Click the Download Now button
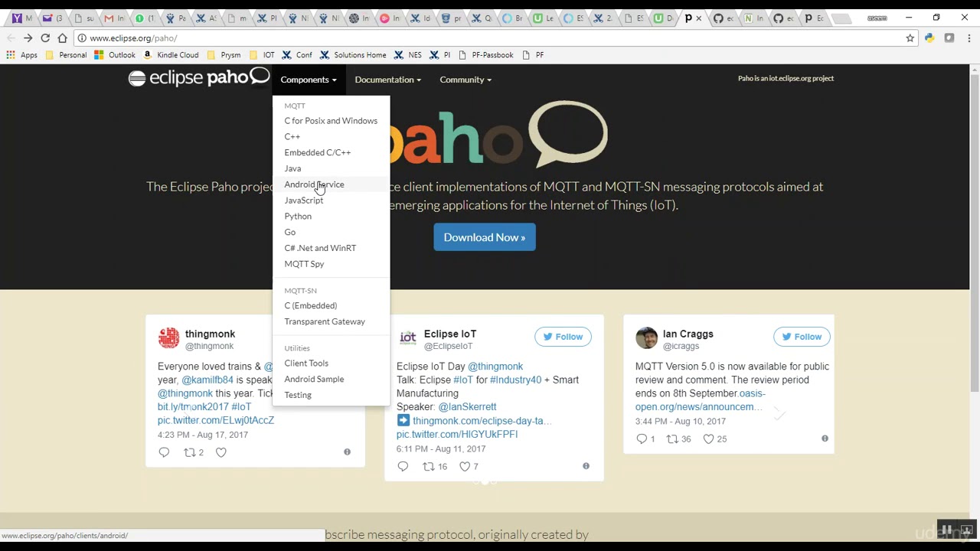The image size is (980, 551). (x=485, y=237)
